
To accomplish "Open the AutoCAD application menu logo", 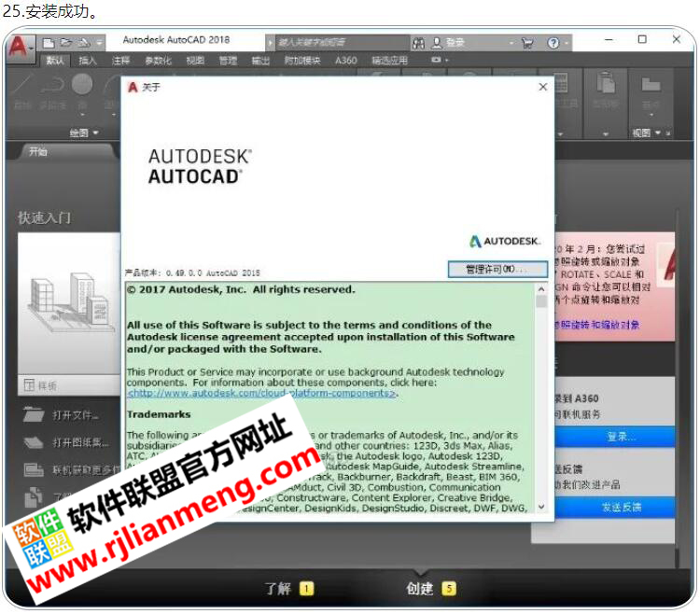I will 19,46.
